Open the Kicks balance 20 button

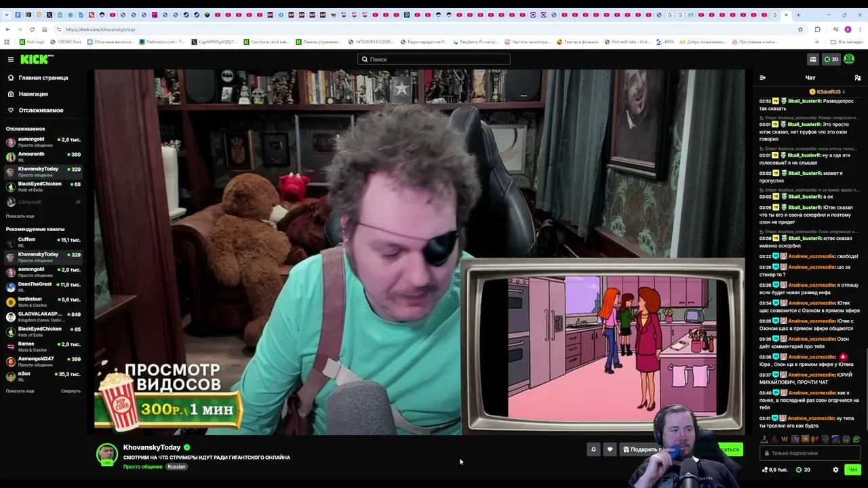831,60
